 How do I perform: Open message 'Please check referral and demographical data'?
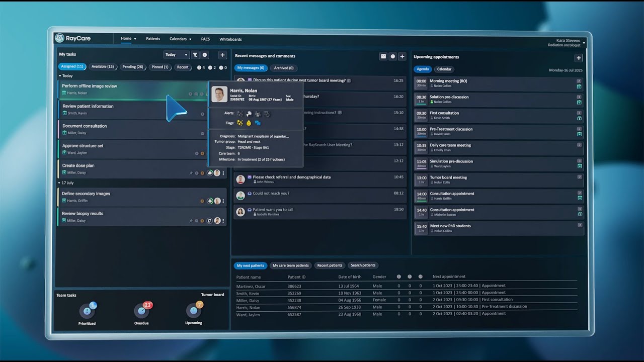pos(320,179)
